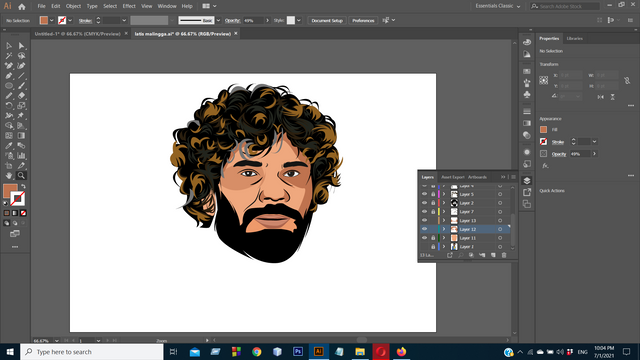Viewport: 640px width, 360px height.
Task: Select the Gradient tool
Action: [21, 136]
